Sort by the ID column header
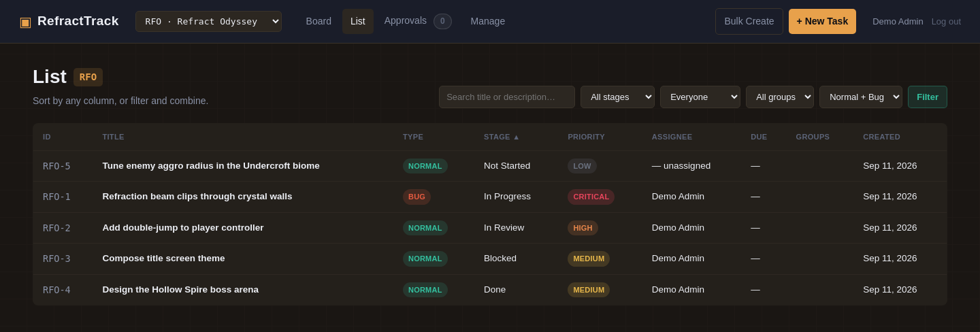Screen dimensions: 980x332 click(47, 137)
